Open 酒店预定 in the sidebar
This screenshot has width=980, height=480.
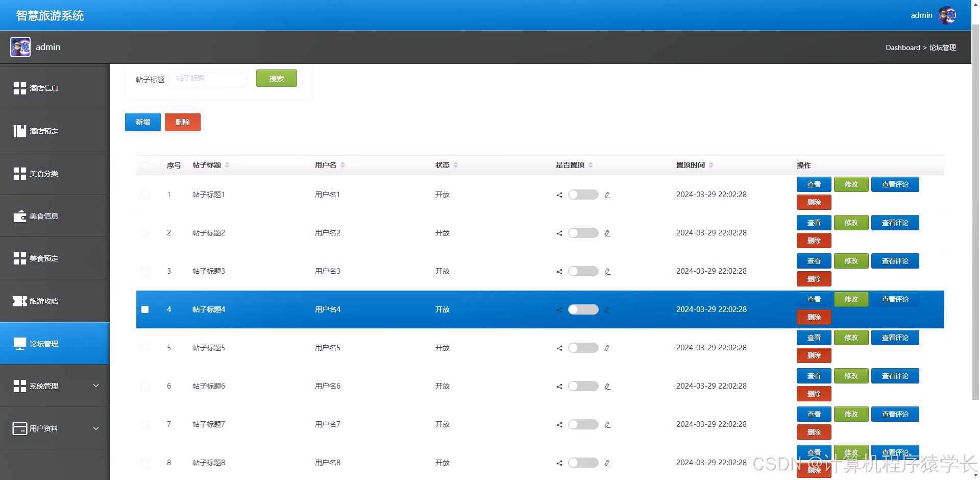pos(55,131)
